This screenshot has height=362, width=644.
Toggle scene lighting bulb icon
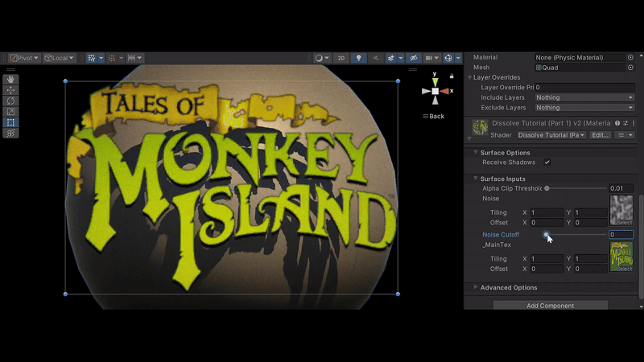tap(358, 58)
